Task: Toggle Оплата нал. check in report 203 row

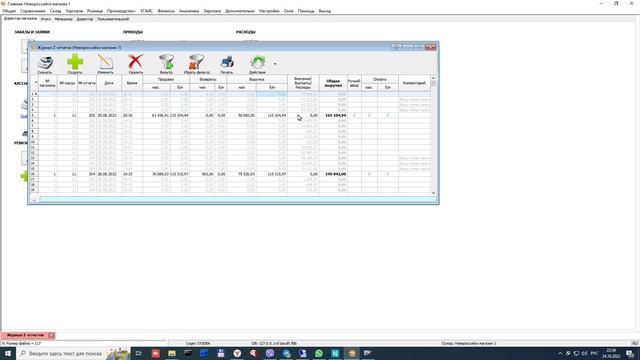Action: [x=369, y=116]
